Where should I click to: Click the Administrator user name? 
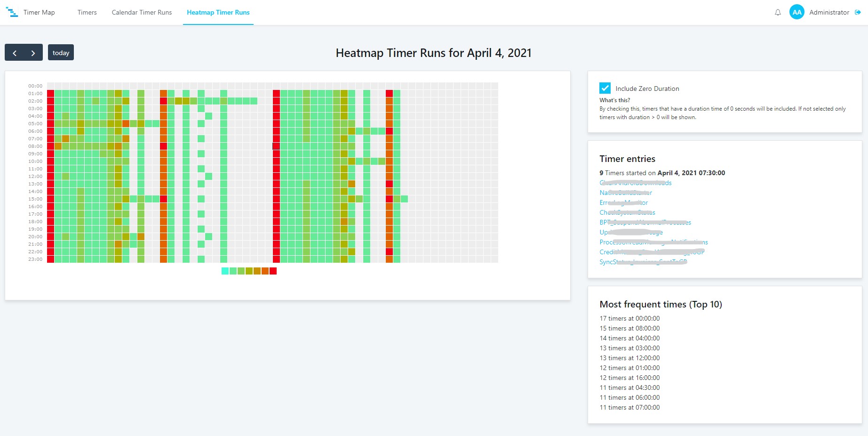(x=829, y=12)
